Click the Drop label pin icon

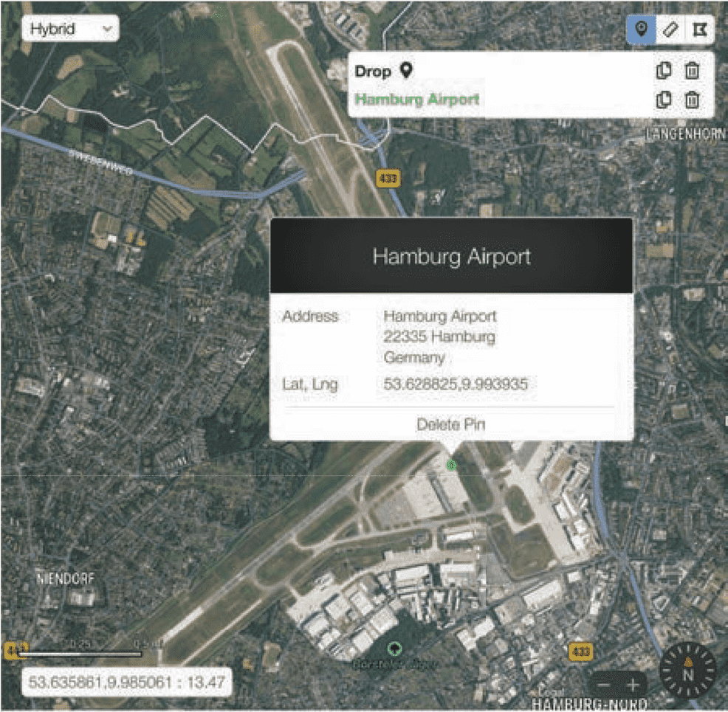pos(406,71)
